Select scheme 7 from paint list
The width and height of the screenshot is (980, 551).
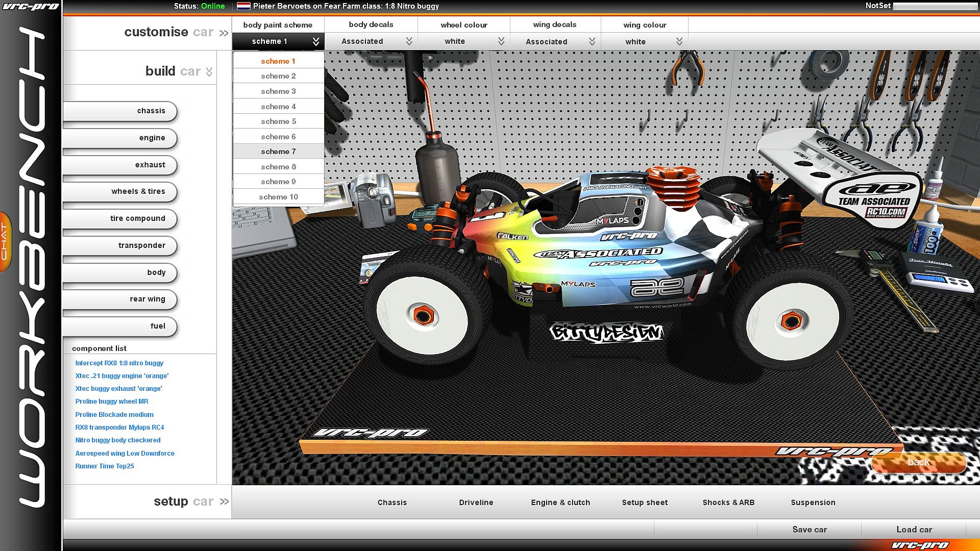(x=278, y=152)
